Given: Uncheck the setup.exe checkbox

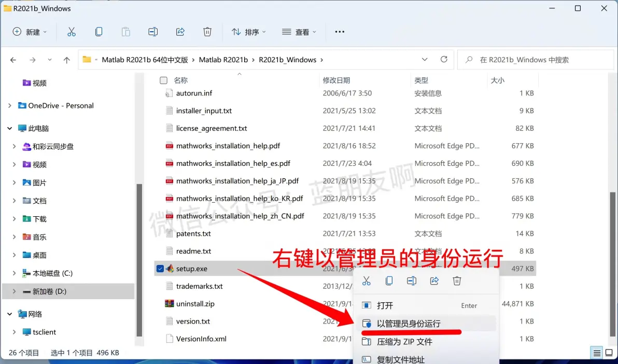Looking at the screenshot, I should click(x=160, y=269).
